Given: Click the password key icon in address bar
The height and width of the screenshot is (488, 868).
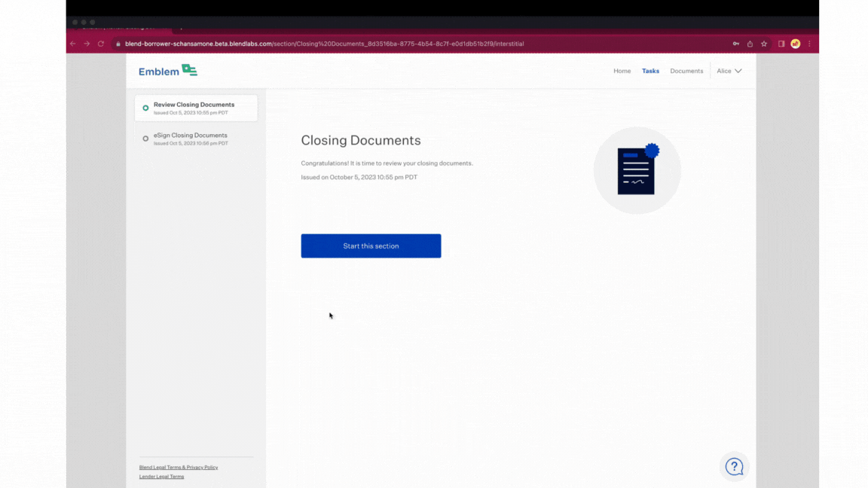Looking at the screenshot, I should pyautogui.click(x=736, y=44).
